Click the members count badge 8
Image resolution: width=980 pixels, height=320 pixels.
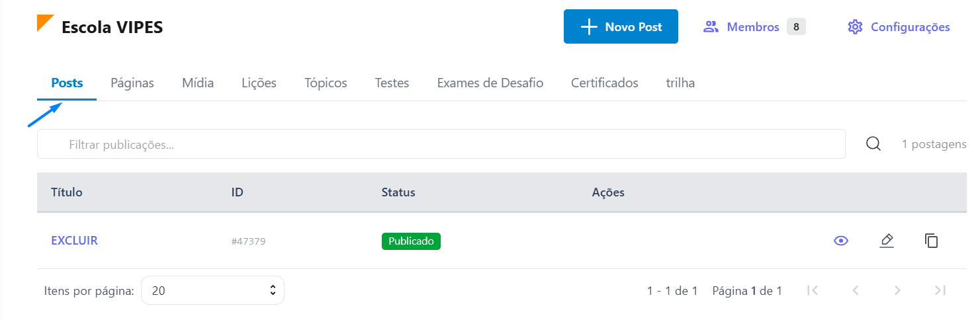(796, 27)
